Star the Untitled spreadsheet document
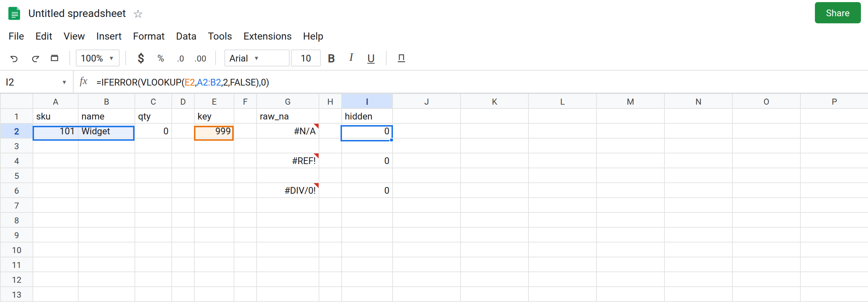 138,14
